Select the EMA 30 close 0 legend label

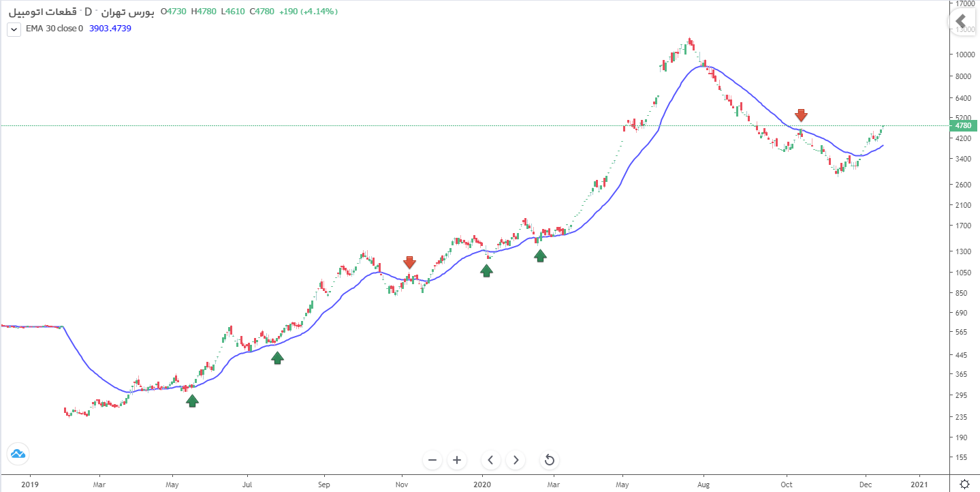click(53, 29)
